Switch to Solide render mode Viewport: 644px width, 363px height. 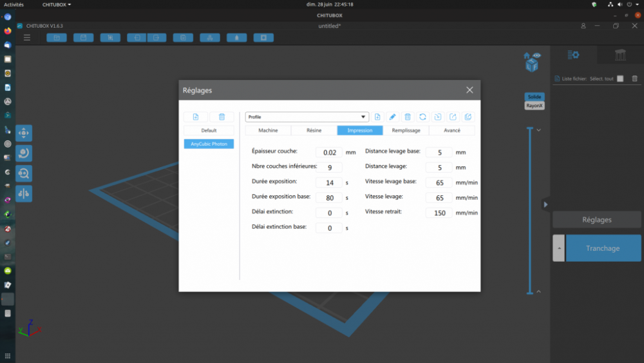coord(535,97)
